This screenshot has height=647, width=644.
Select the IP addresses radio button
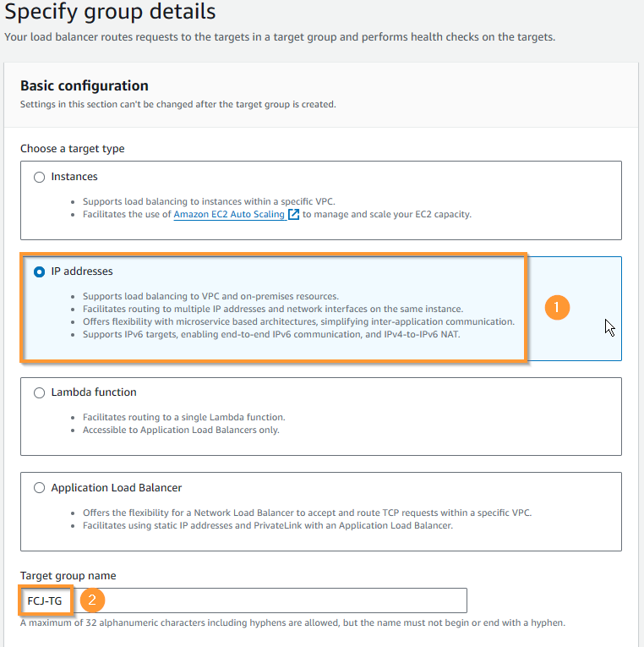[39, 272]
